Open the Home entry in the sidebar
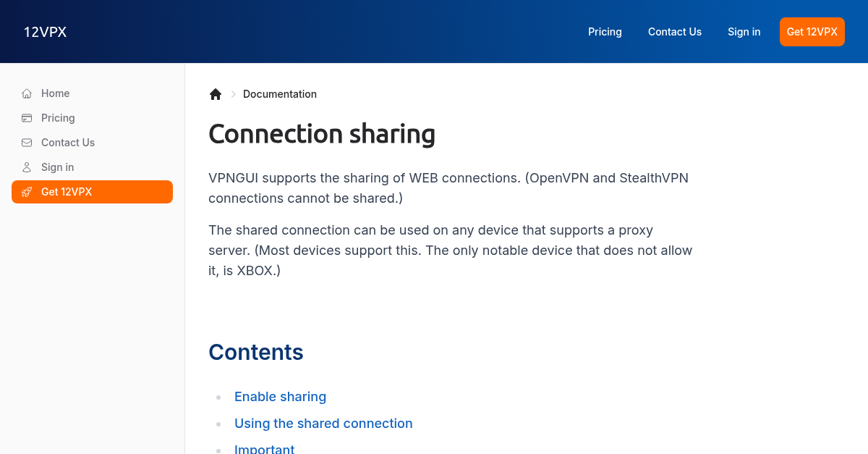 pyautogui.click(x=56, y=93)
